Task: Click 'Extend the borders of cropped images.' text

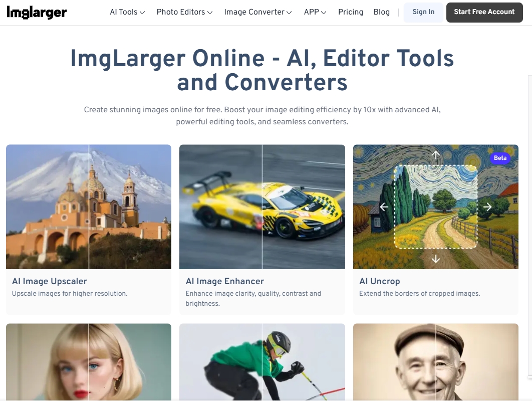Action: click(420, 293)
